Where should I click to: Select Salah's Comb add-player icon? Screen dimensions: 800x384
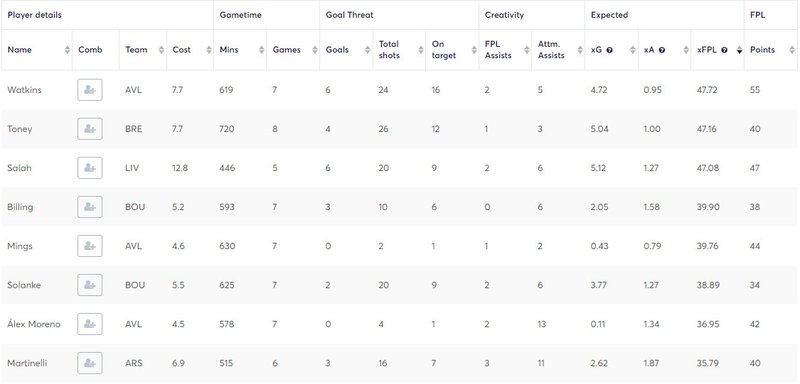pyautogui.click(x=90, y=168)
